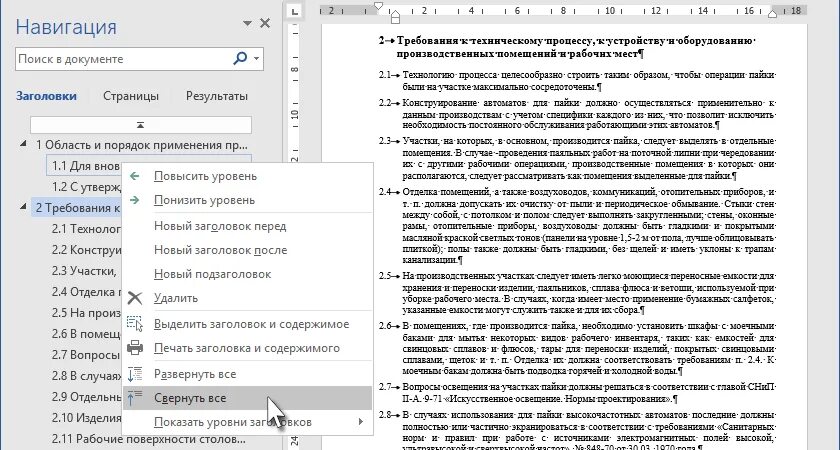Select heading 1 Область и порядок применения

point(141,145)
